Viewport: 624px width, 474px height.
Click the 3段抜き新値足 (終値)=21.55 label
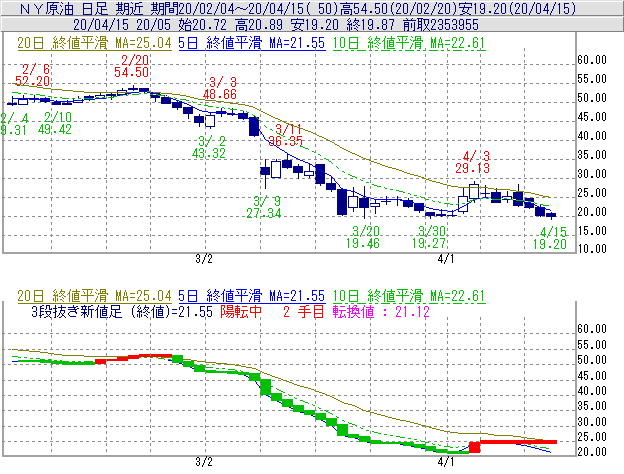click(122, 312)
